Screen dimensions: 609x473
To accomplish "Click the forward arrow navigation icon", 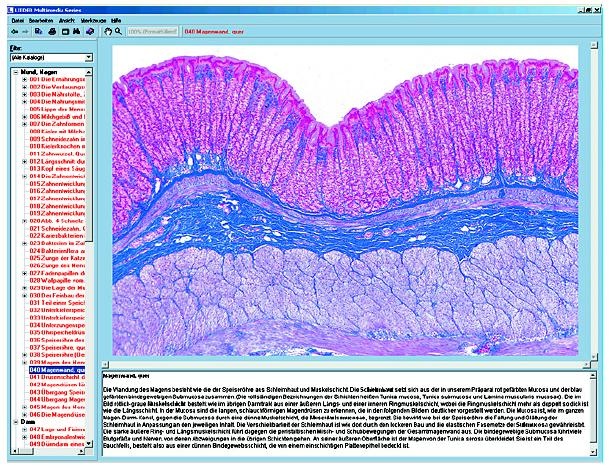I will click(23, 32).
